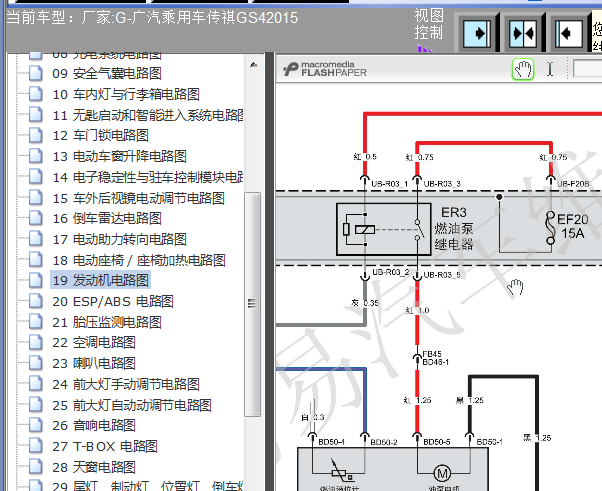Click document icon beside 09 安全气囊电路图
Screen dimensions: 602x491
tap(36, 73)
